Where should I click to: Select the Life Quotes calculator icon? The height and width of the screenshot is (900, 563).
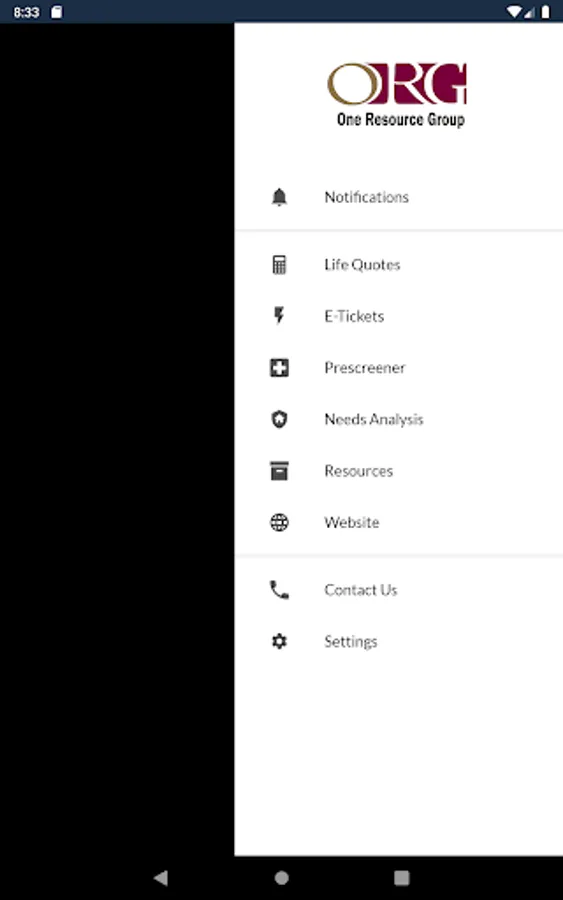pos(279,265)
